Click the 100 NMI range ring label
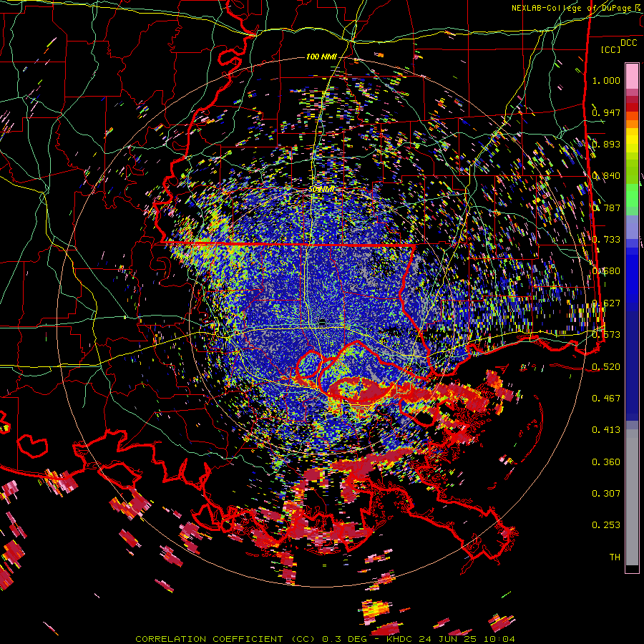The width and height of the screenshot is (644, 644). pos(321,57)
